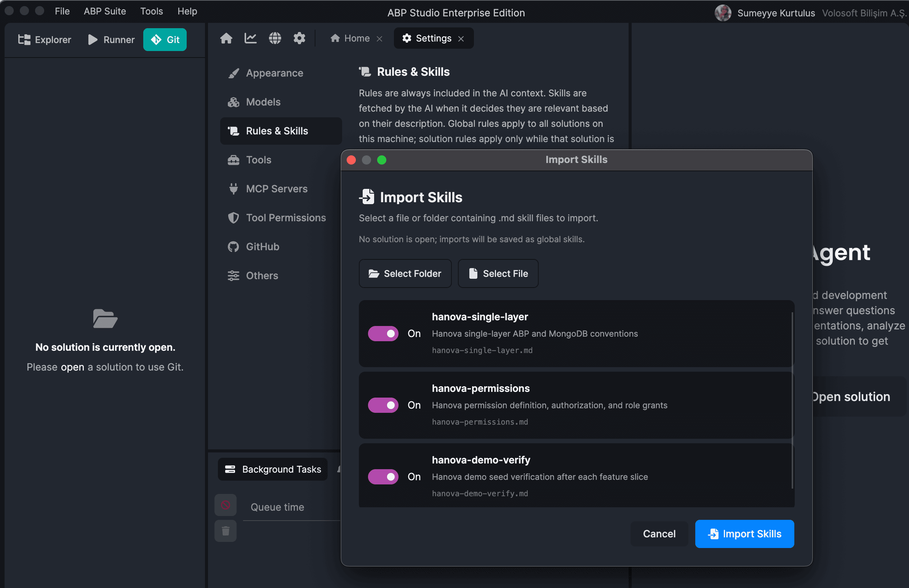Click the MCP Servers plug icon
909x588 pixels.
tap(234, 189)
